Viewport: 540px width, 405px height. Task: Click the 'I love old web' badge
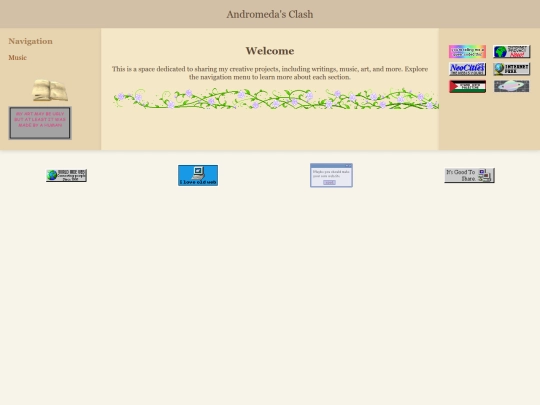(198, 175)
